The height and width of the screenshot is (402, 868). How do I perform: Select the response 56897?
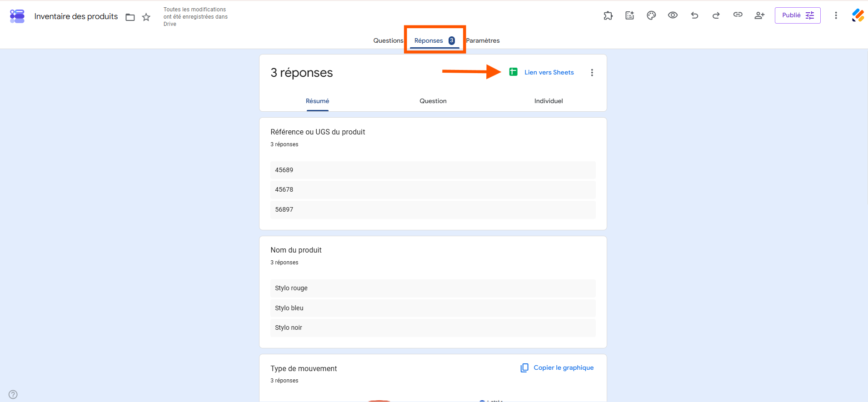point(433,209)
